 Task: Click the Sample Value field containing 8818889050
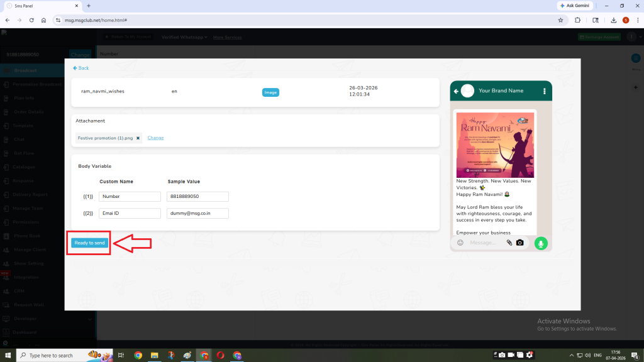197,196
